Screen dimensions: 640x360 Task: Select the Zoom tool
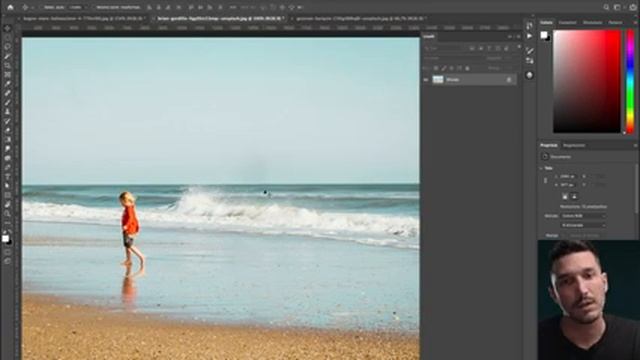(7, 213)
